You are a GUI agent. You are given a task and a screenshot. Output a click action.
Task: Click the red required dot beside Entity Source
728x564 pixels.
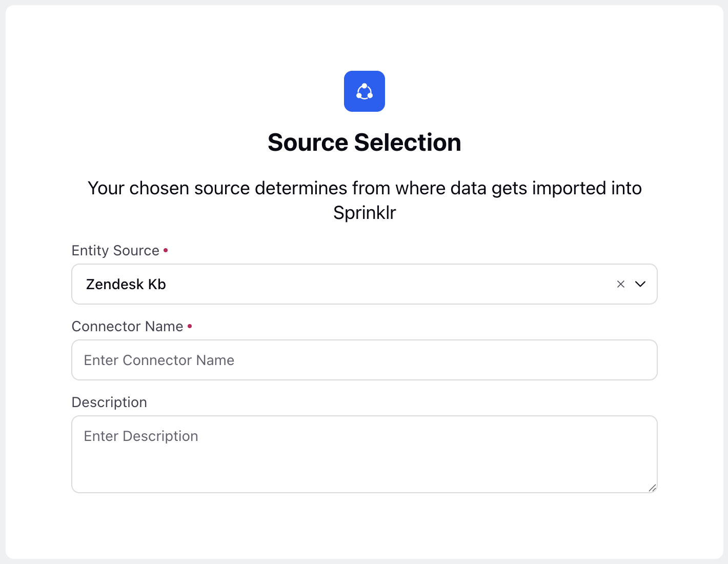point(166,250)
